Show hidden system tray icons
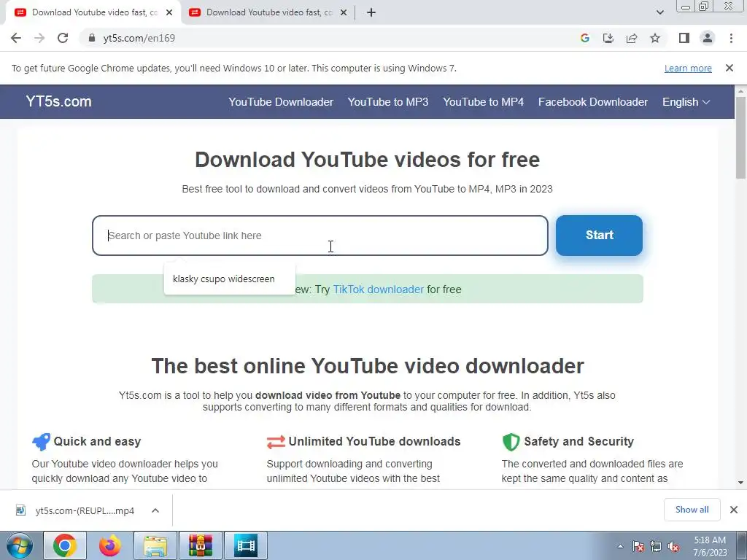 pyautogui.click(x=620, y=546)
